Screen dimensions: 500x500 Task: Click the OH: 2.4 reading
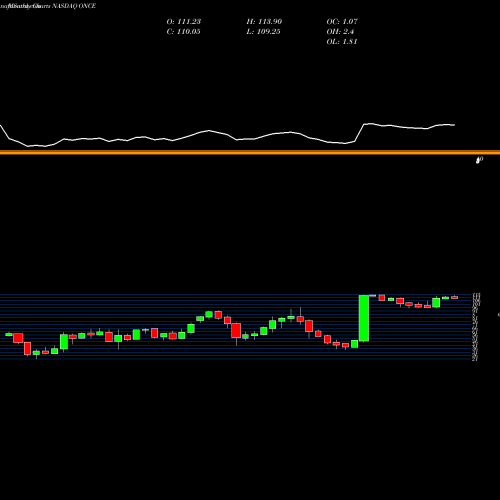(x=340, y=32)
